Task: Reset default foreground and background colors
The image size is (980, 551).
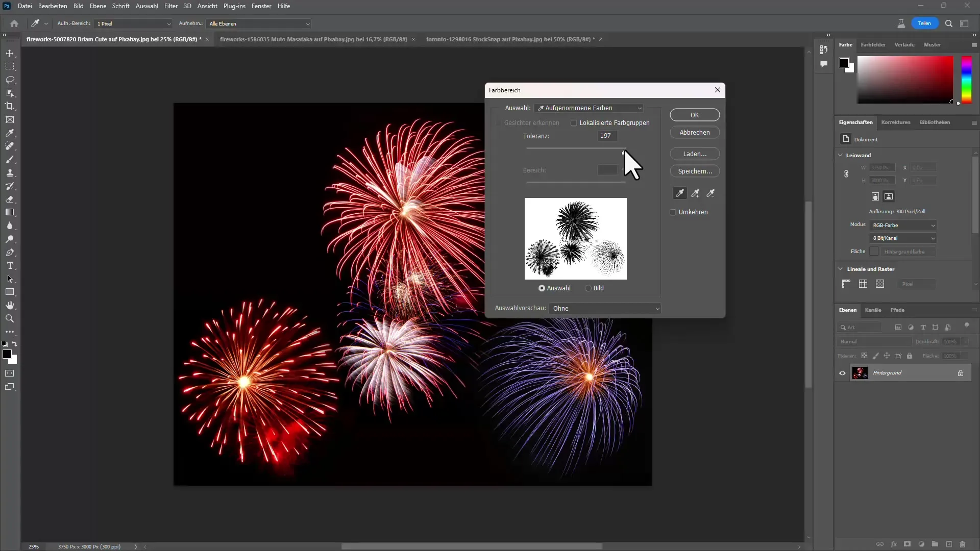Action: click(5, 344)
